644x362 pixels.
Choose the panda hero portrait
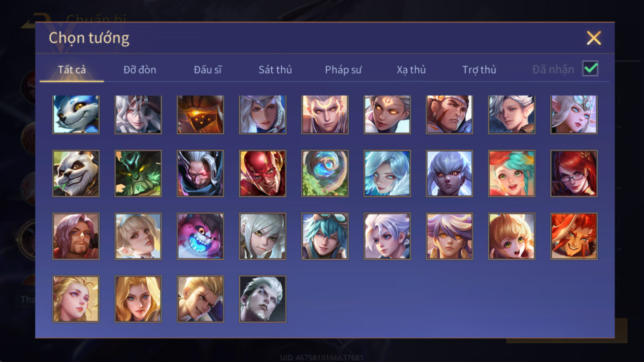[x=76, y=173]
